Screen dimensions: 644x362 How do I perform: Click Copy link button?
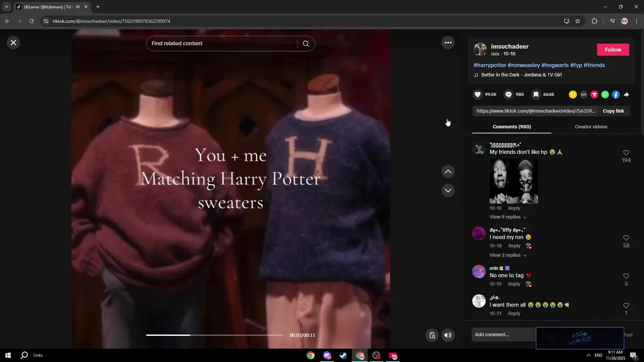pos(613,111)
